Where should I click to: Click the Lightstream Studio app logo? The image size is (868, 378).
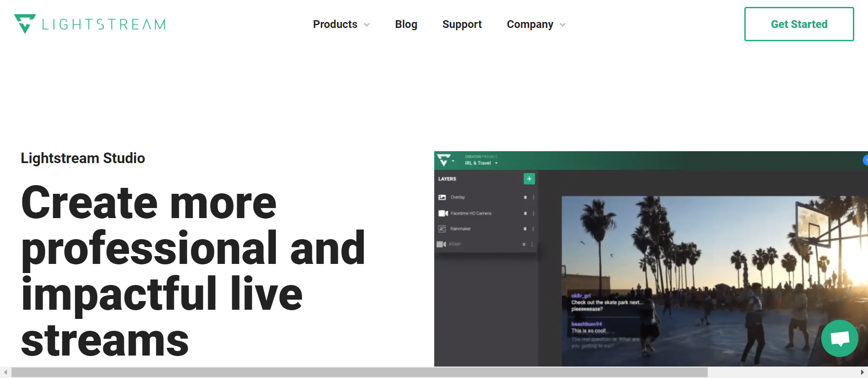pyautogui.click(x=444, y=160)
